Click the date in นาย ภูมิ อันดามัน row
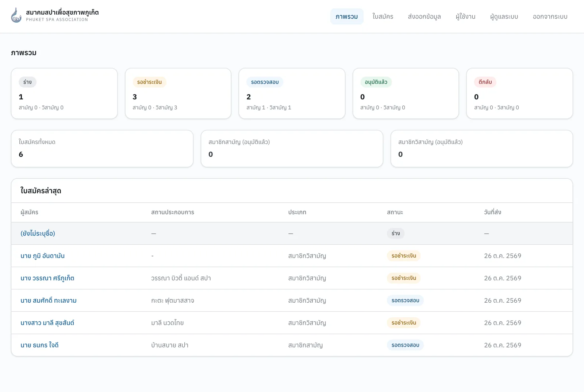The width and height of the screenshot is (584, 392). [x=503, y=256]
